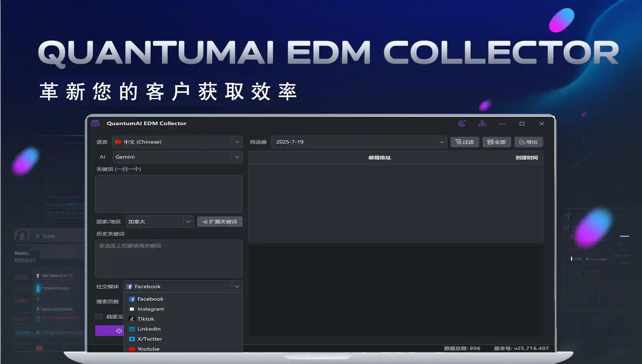Click the 全部 all button
This screenshot has width=642, height=364.
pos(497,142)
